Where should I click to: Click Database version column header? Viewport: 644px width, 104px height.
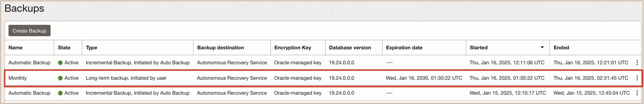pos(350,48)
